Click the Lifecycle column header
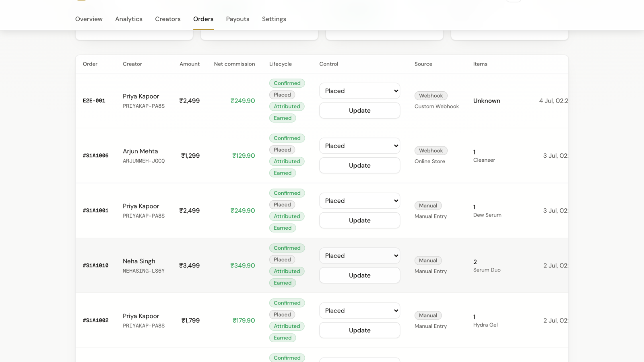This screenshot has height=362, width=644. pyautogui.click(x=281, y=64)
